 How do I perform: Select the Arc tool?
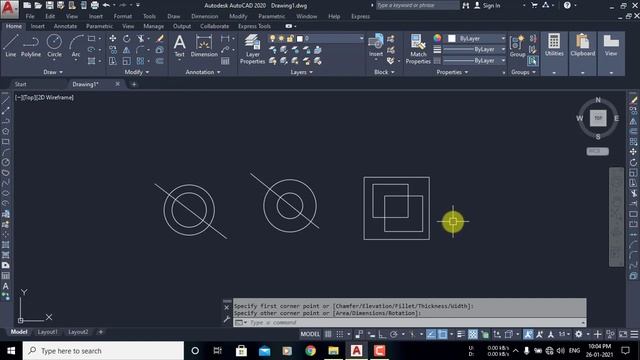(76, 47)
